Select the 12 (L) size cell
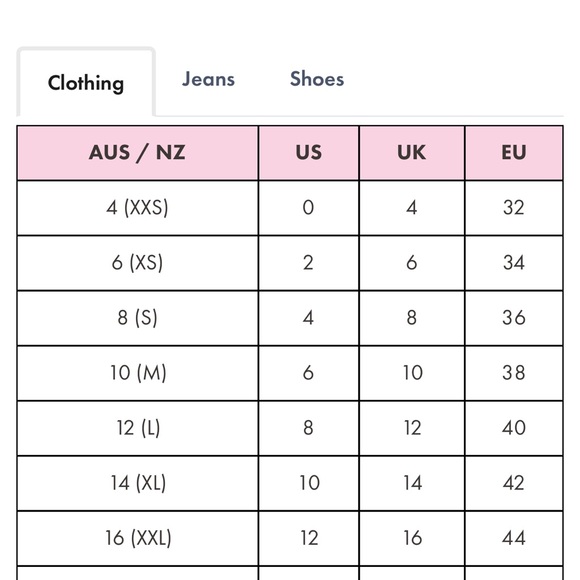 [138, 428]
